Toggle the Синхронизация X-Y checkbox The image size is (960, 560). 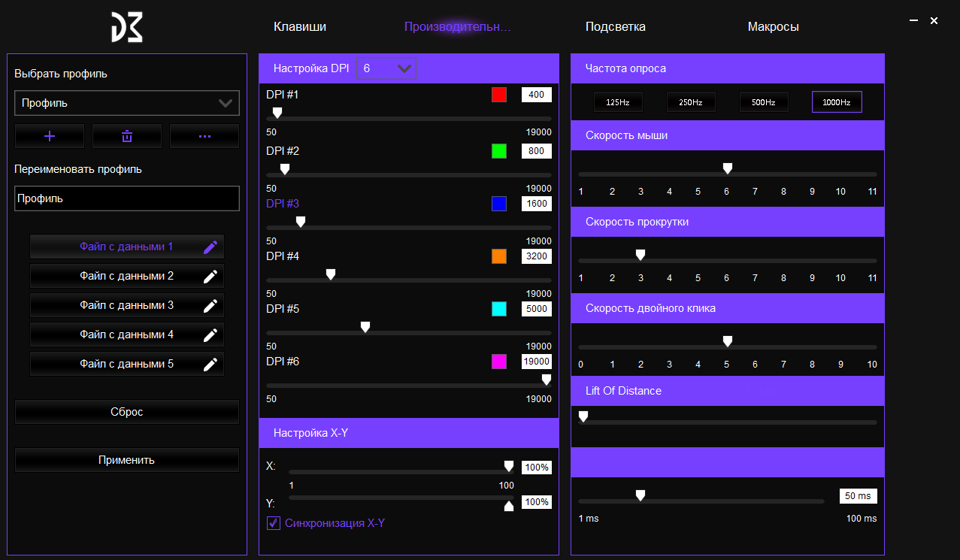[x=274, y=523]
